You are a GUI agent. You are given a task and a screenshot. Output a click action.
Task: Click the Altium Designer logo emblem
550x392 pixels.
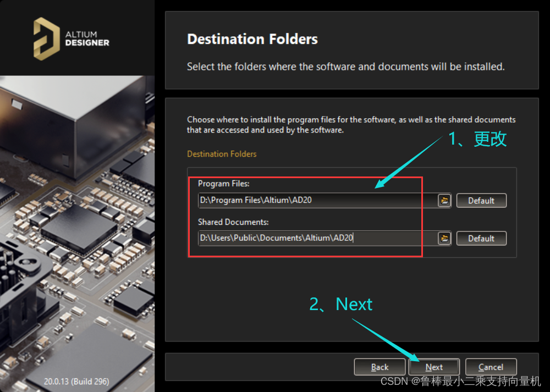(46, 38)
